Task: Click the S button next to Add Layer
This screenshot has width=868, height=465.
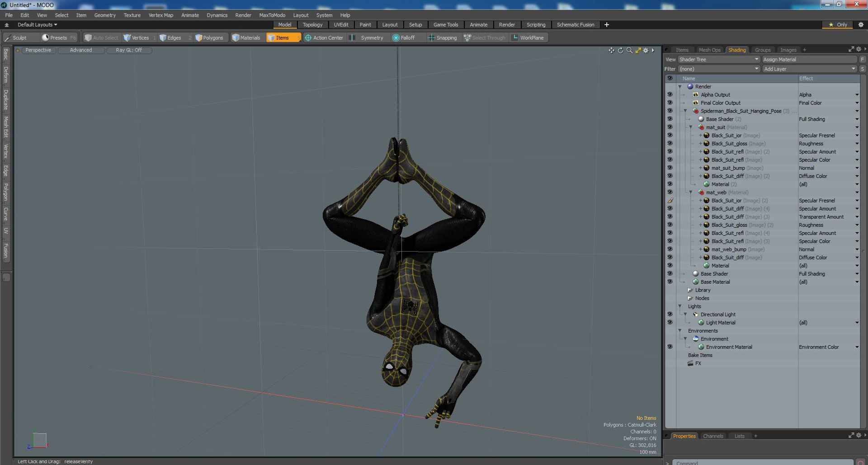Action: click(x=863, y=69)
